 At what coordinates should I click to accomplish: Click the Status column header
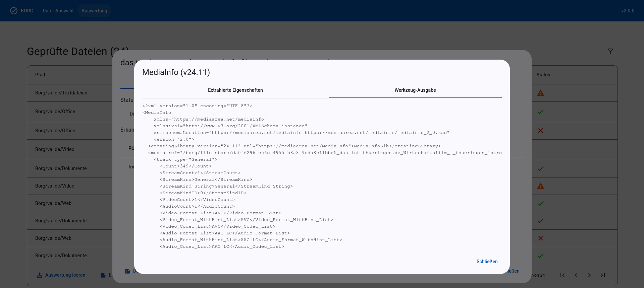pyautogui.click(x=543, y=75)
